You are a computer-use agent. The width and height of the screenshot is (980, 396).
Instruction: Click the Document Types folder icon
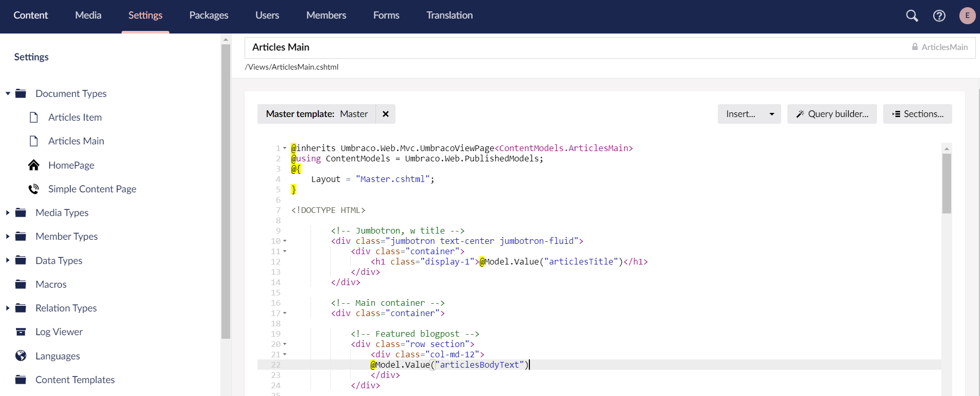tap(21, 93)
